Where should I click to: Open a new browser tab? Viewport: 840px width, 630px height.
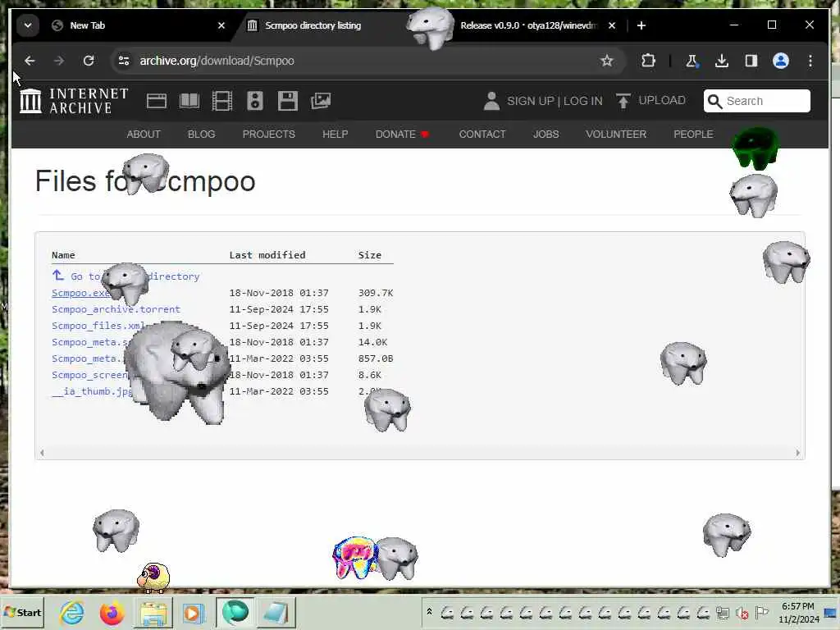641,25
